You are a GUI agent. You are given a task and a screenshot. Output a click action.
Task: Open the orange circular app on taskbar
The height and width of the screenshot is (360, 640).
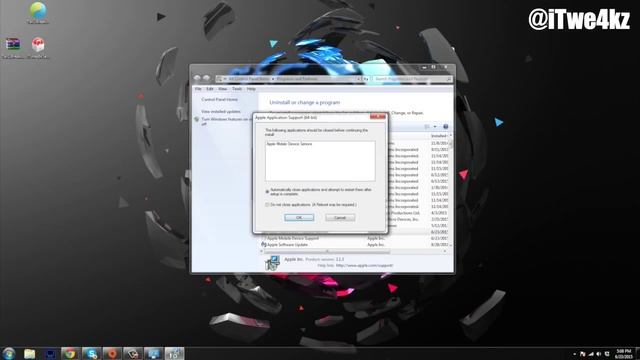tap(112, 353)
